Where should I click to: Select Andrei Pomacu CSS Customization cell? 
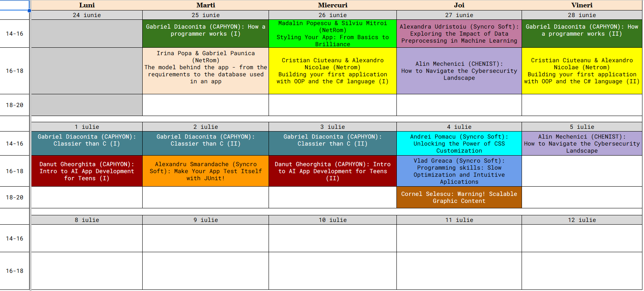(459, 144)
